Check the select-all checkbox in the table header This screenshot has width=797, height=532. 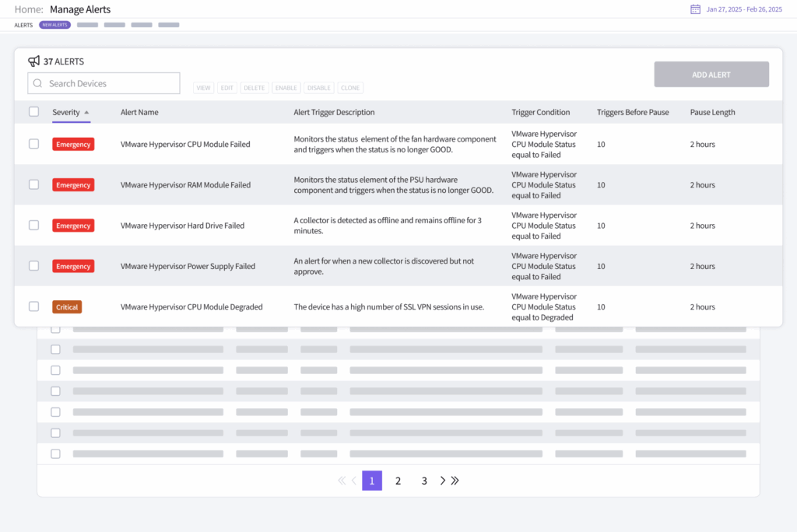click(x=33, y=111)
